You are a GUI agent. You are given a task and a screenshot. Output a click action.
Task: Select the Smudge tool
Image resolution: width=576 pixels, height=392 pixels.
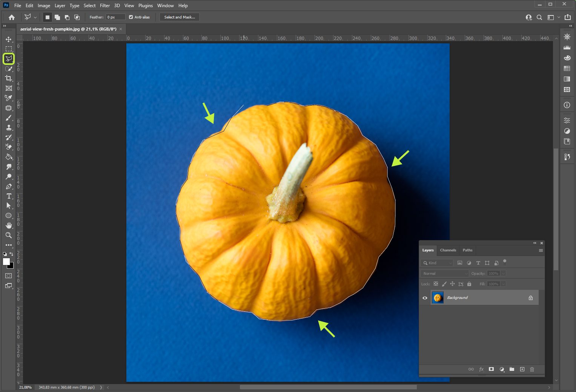pos(8,167)
